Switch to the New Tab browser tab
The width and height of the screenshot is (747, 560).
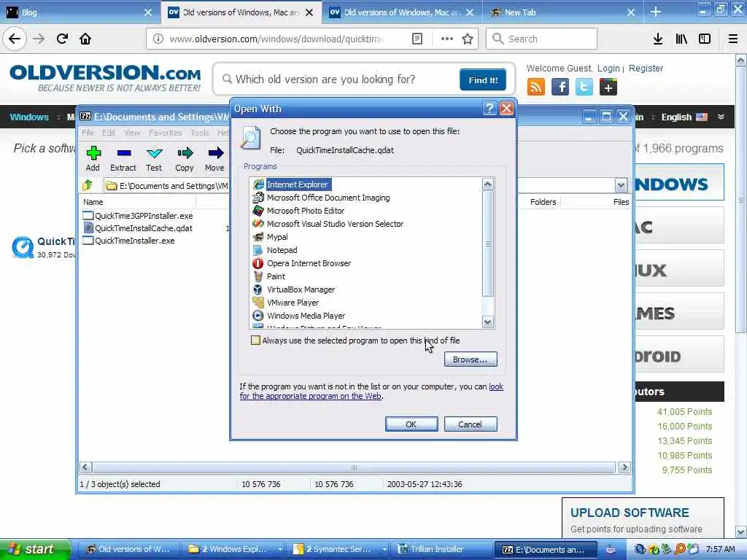(562, 12)
